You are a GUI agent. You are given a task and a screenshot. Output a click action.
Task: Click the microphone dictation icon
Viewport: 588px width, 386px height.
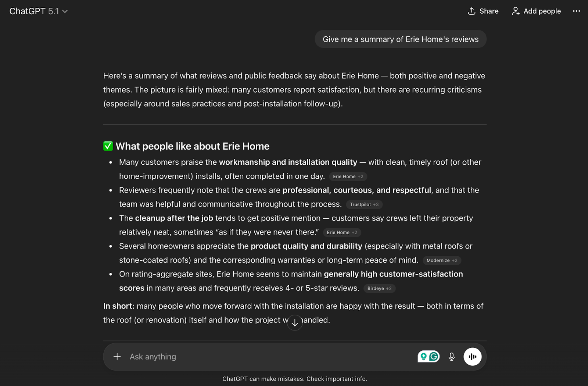[x=452, y=357]
